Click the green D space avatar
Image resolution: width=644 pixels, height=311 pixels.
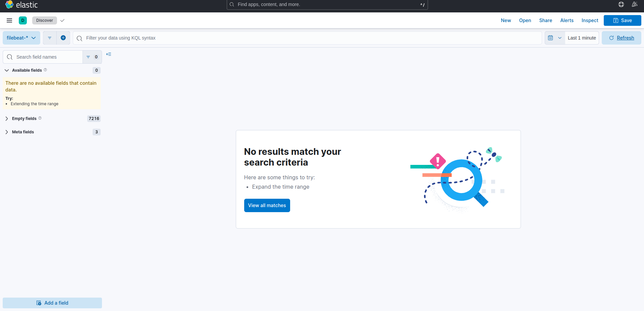[23, 20]
